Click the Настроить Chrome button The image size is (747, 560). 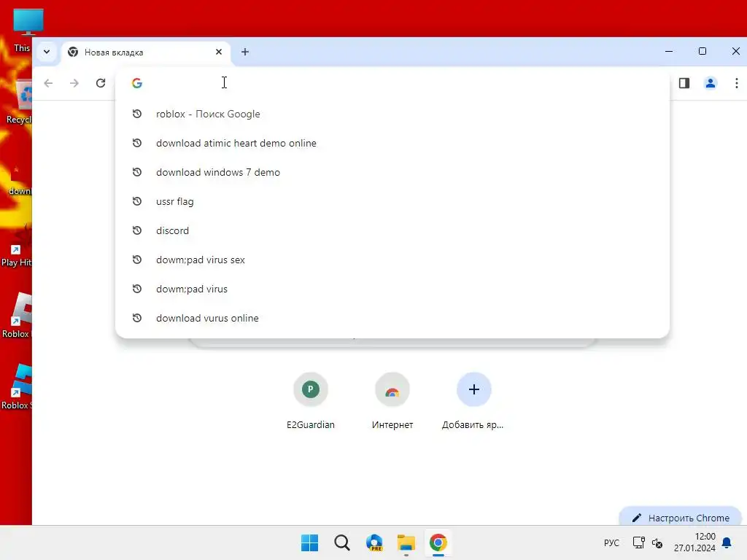coord(681,518)
